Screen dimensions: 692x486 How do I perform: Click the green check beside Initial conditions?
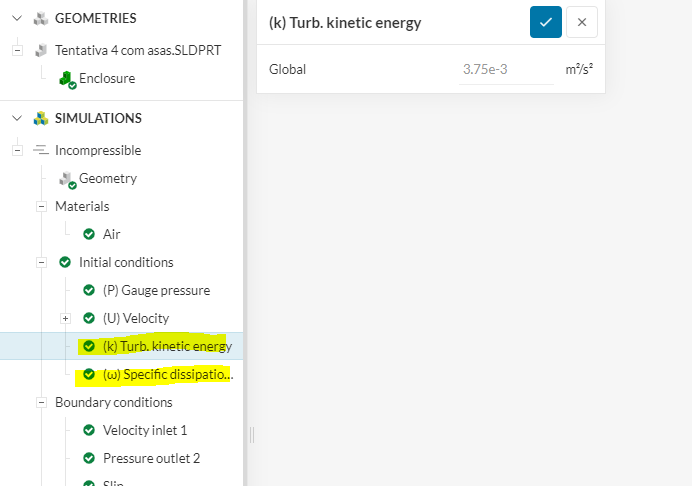click(x=65, y=262)
